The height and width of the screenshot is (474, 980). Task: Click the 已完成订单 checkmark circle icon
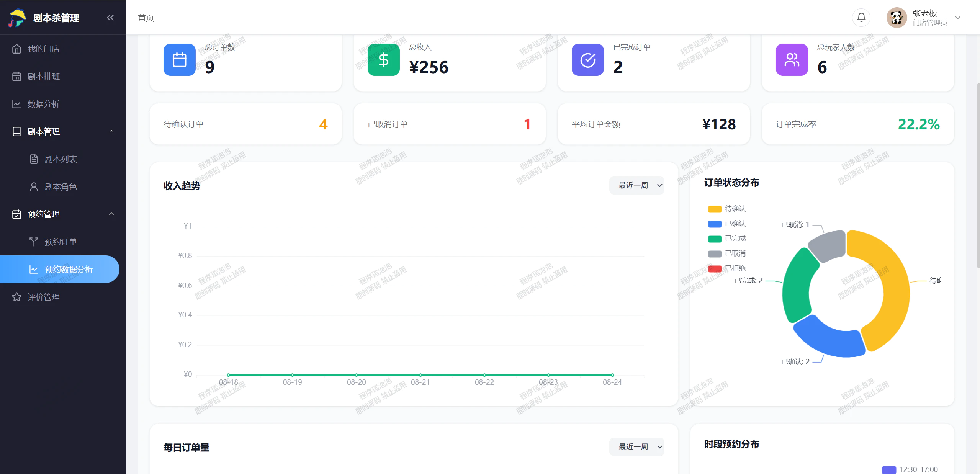587,60
